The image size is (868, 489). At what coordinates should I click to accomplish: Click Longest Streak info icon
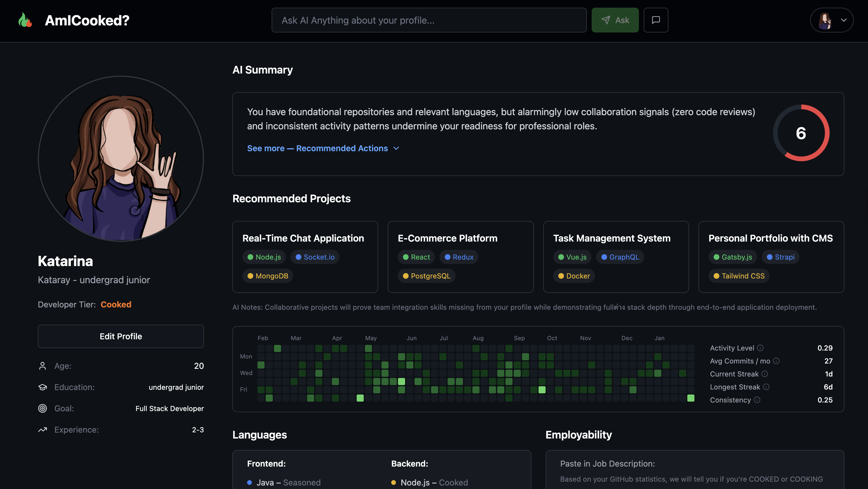[x=766, y=387]
